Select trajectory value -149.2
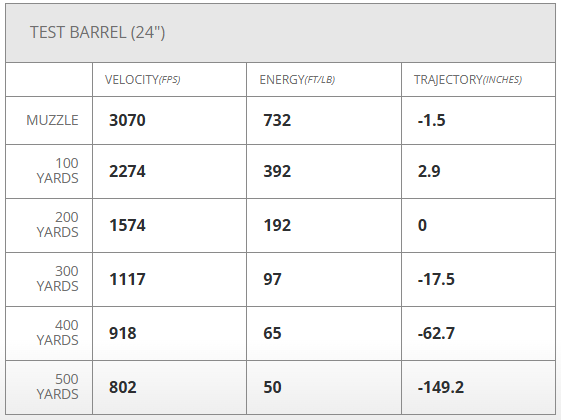The height and width of the screenshot is (420, 561). [441, 387]
